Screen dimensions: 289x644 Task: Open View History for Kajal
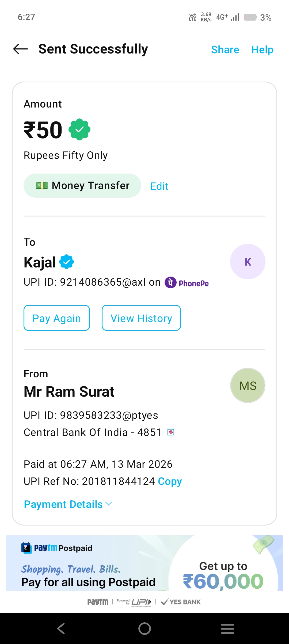pos(141,318)
